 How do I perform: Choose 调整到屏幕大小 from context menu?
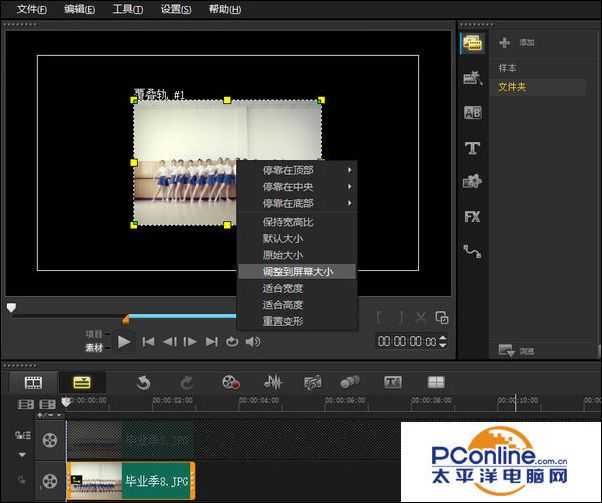click(x=298, y=271)
